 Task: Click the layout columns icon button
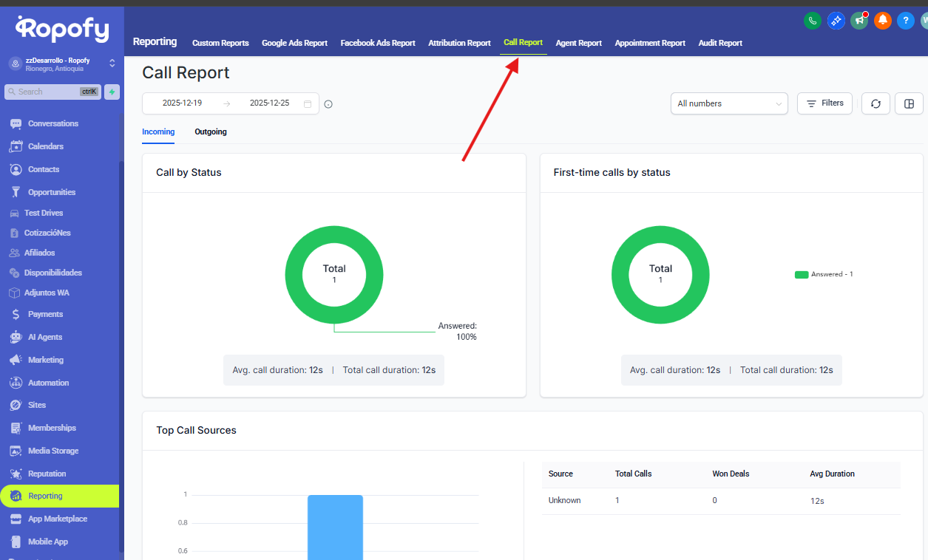tap(909, 103)
